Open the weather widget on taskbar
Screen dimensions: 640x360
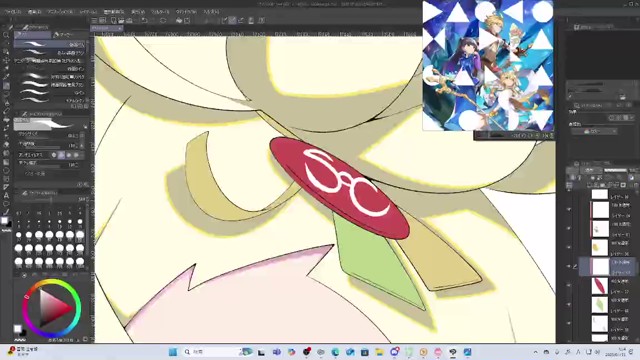pos(23,351)
